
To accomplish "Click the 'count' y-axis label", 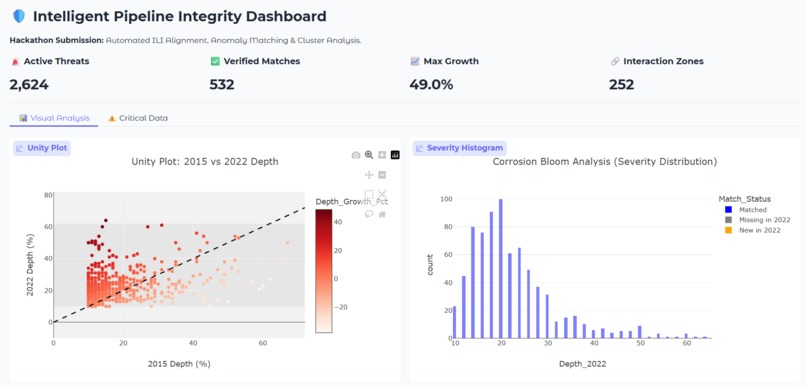I will (x=430, y=264).
